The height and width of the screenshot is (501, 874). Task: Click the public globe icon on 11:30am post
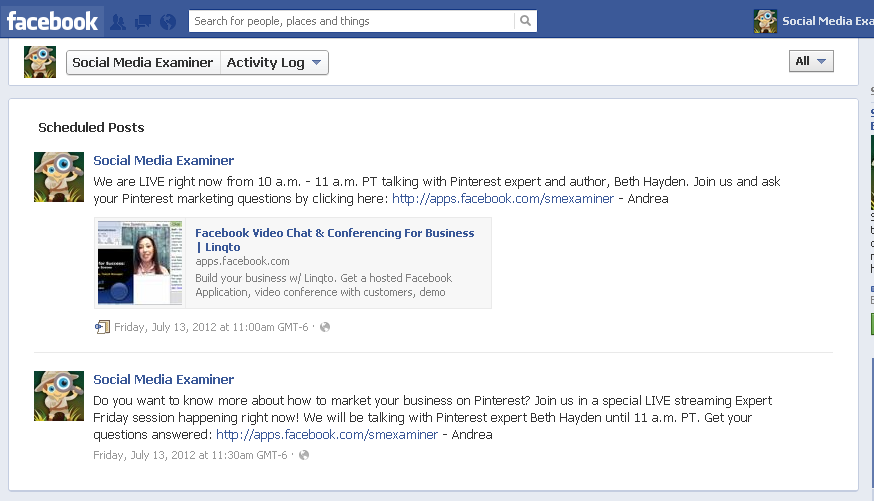[304, 455]
